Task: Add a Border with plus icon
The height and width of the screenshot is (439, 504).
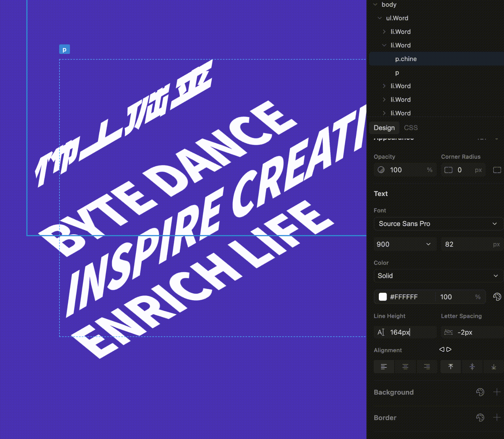Action: (x=497, y=417)
